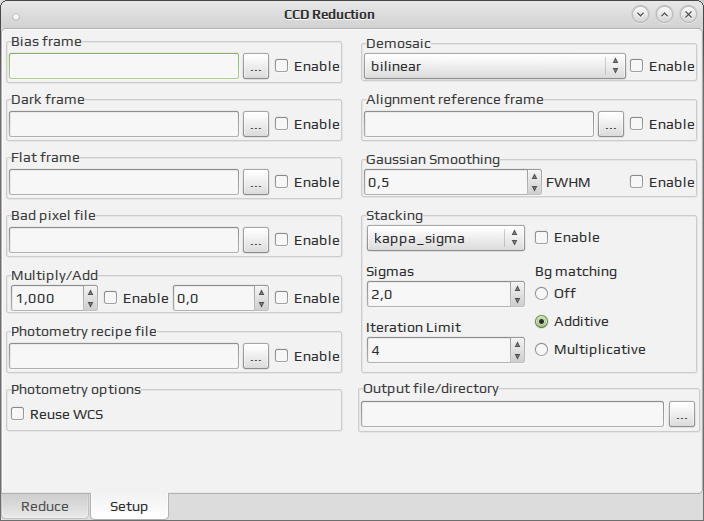Browse for Output file/directory

point(682,414)
